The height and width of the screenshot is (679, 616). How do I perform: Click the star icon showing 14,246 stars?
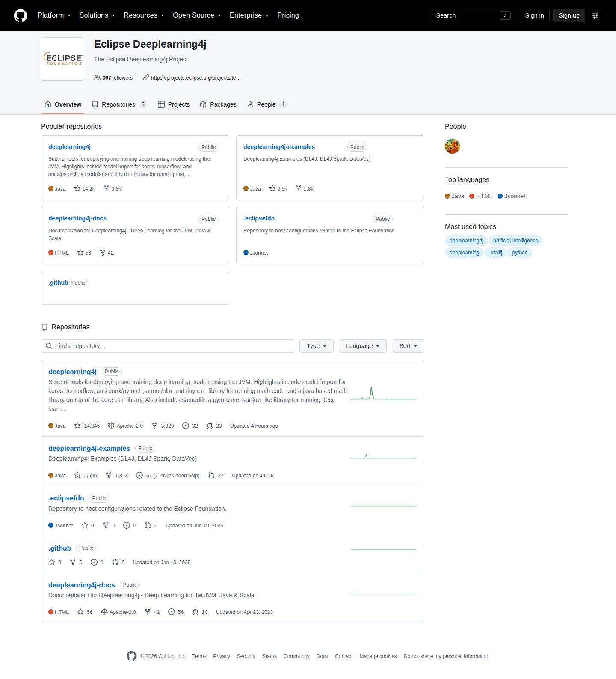[77, 426]
